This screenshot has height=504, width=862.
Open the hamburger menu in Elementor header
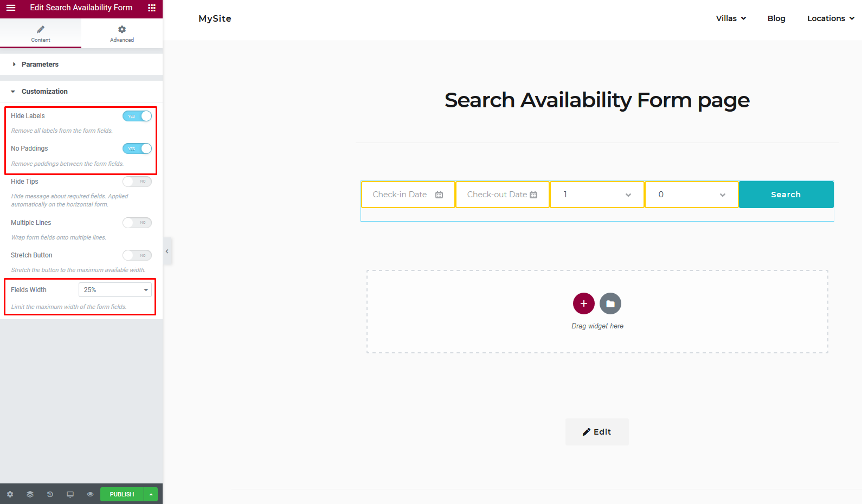click(x=11, y=8)
